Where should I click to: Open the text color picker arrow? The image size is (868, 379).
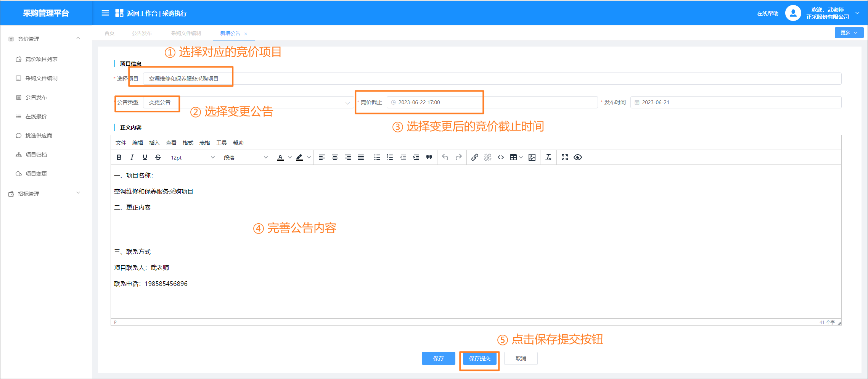pyautogui.click(x=290, y=157)
